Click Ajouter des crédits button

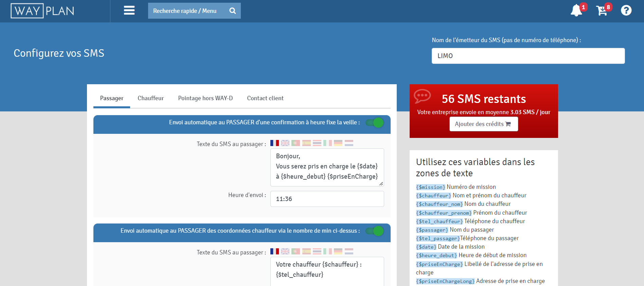[483, 124]
